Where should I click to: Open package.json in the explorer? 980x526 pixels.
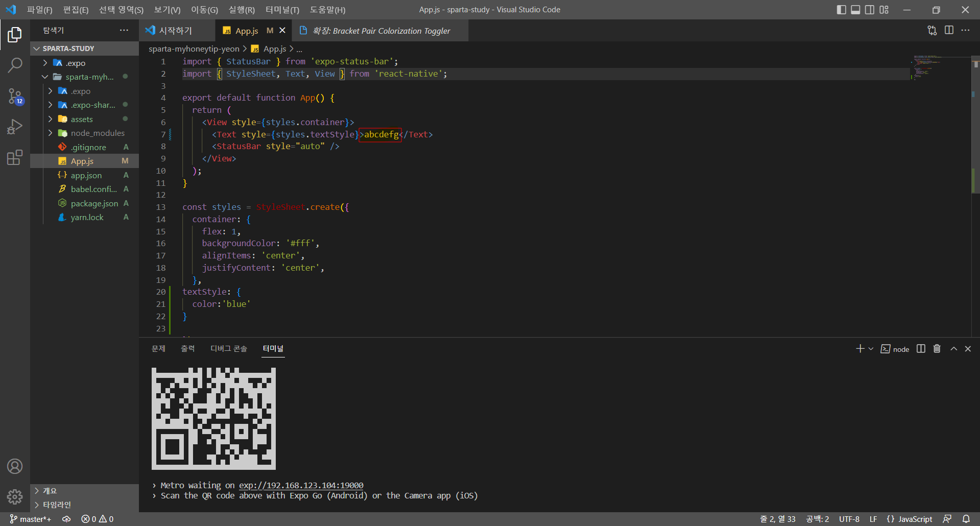pyautogui.click(x=84, y=203)
